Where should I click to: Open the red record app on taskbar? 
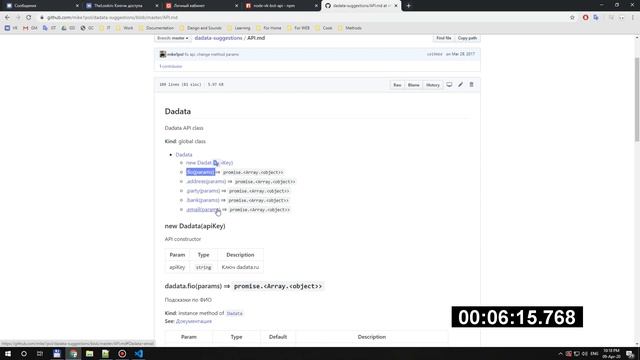[x=122, y=353]
